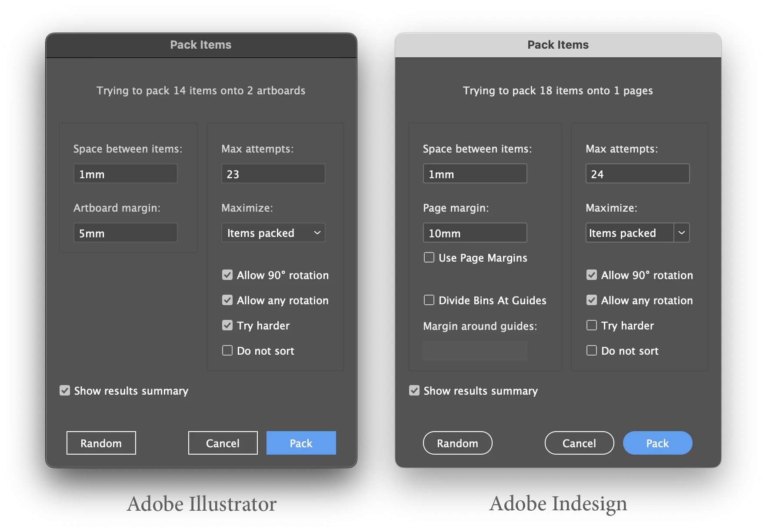Click Cancel button in Illustrator dialog
The image size is (763, 532).
(223, 443)
